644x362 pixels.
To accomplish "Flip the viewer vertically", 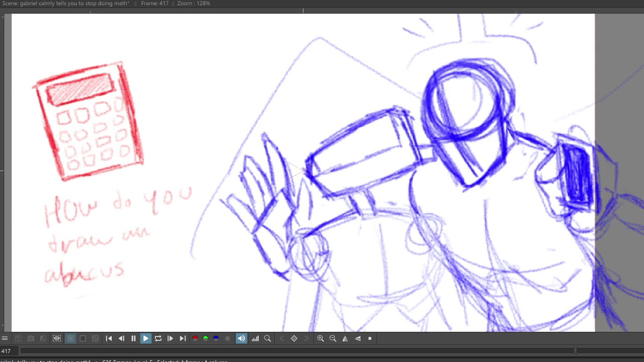I will click(x=358, y=338).
